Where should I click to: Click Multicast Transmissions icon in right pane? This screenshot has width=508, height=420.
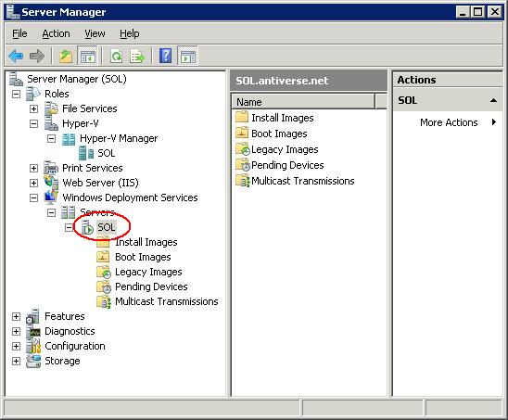pyautogui.click(x=242, y=181)
